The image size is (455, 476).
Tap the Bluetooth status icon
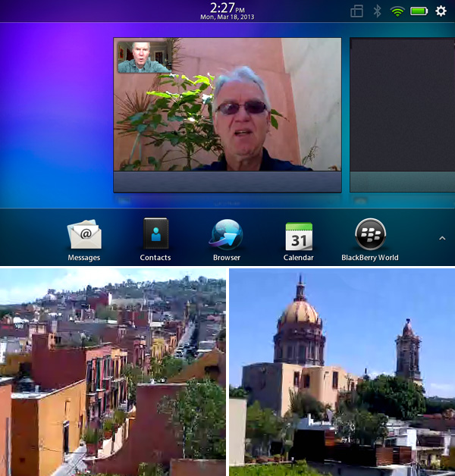click(x=377, y=11)
